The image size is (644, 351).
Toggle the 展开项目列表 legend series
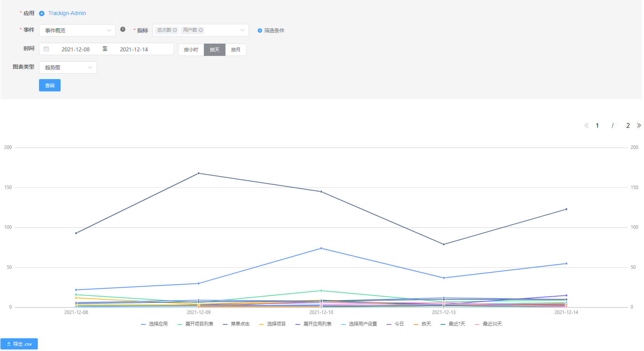pos(195,324)
